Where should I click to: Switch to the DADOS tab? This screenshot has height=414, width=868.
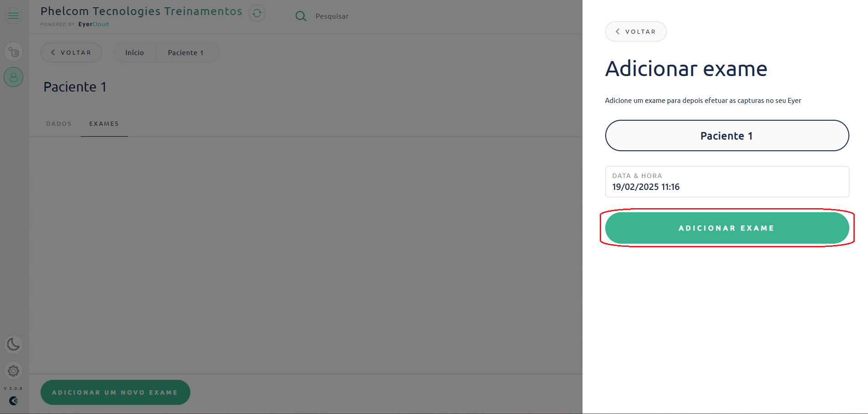coord(59,124)
